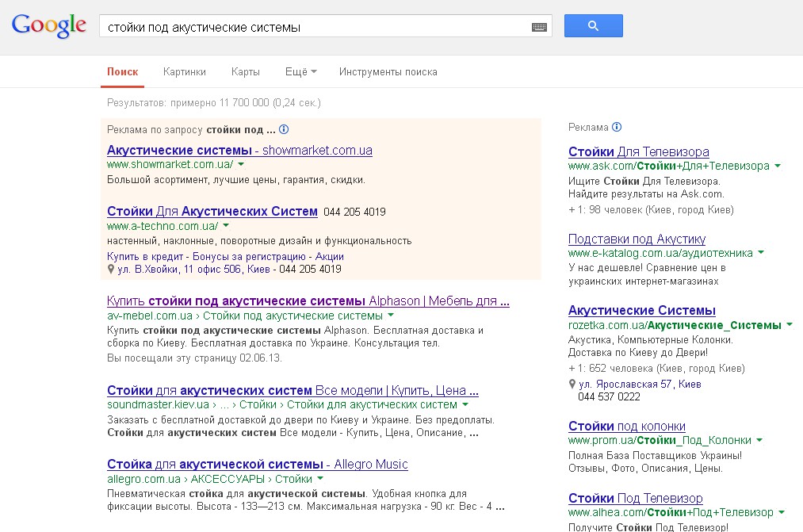This screenshot has height=532, width=803.
Task: Open Инструменты поиска
Action: pyautogui.click(x=388, y=71)
